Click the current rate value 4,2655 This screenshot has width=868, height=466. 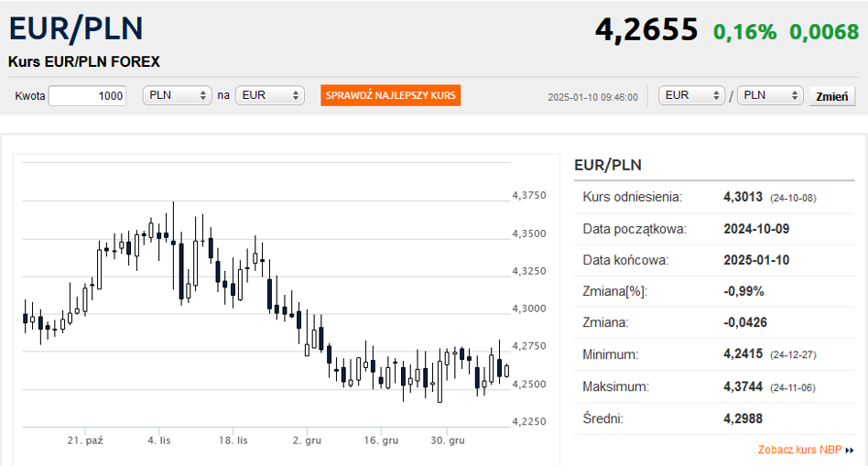click(646, 29)
